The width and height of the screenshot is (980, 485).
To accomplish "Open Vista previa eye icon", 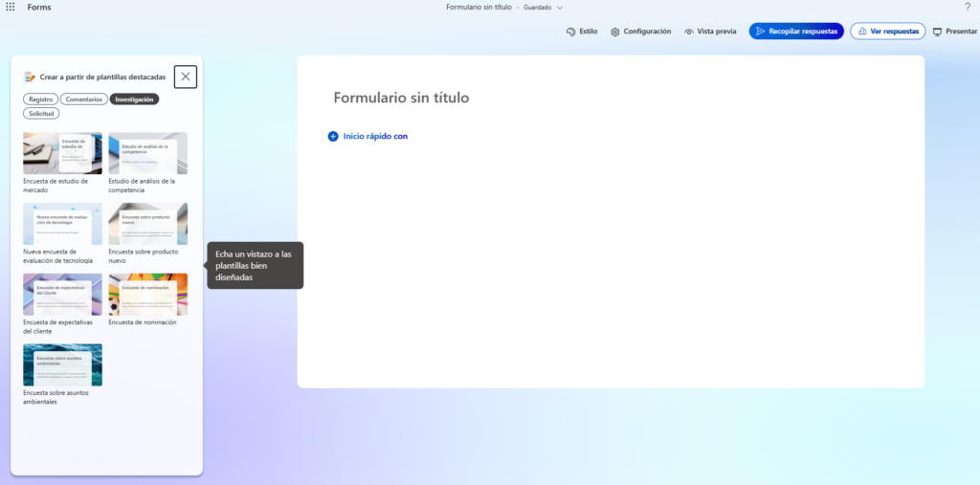I will [x=689, y=32].
